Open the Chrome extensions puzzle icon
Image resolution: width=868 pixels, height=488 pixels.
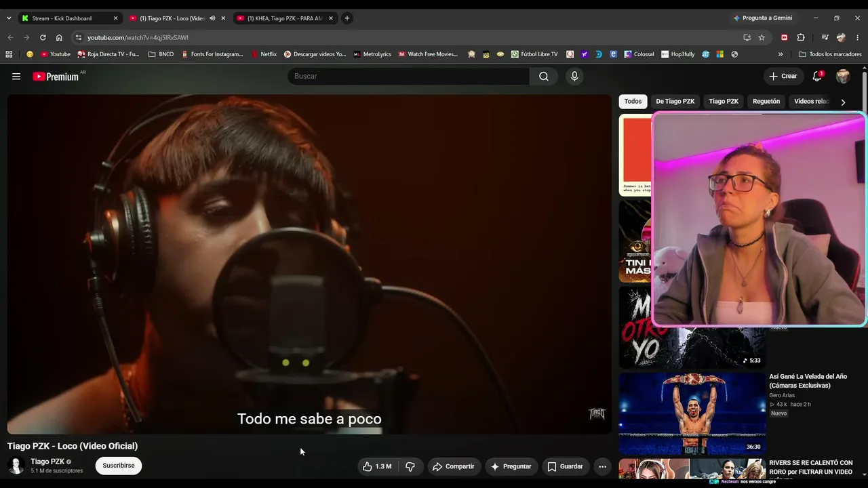pos(801,37)
